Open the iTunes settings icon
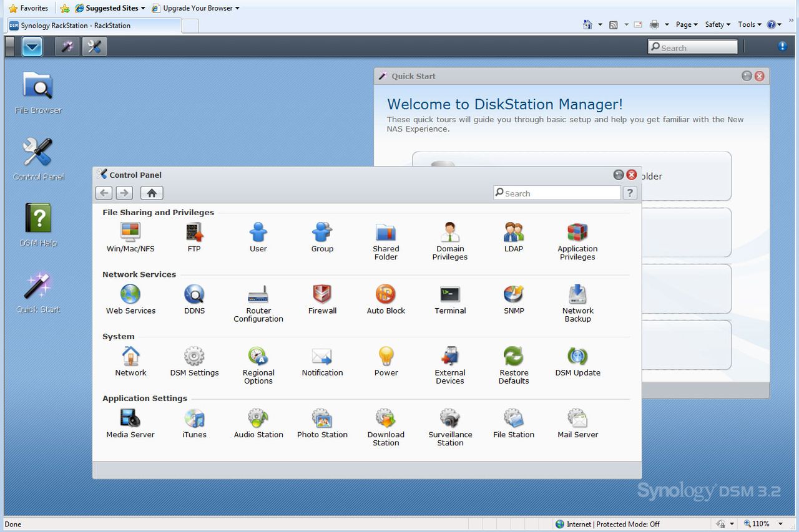Screen dimensions: 799x532 click(x=194, y=423)
